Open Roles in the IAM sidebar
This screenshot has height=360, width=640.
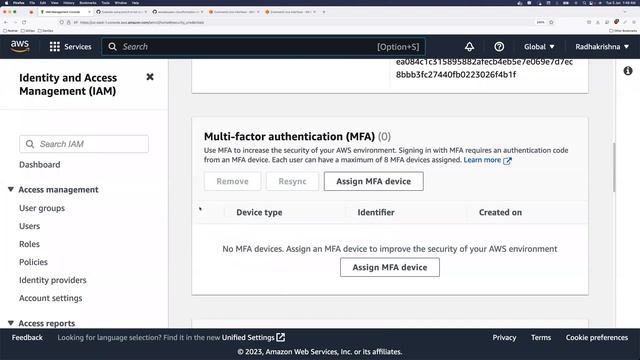[x=29, y=244]
